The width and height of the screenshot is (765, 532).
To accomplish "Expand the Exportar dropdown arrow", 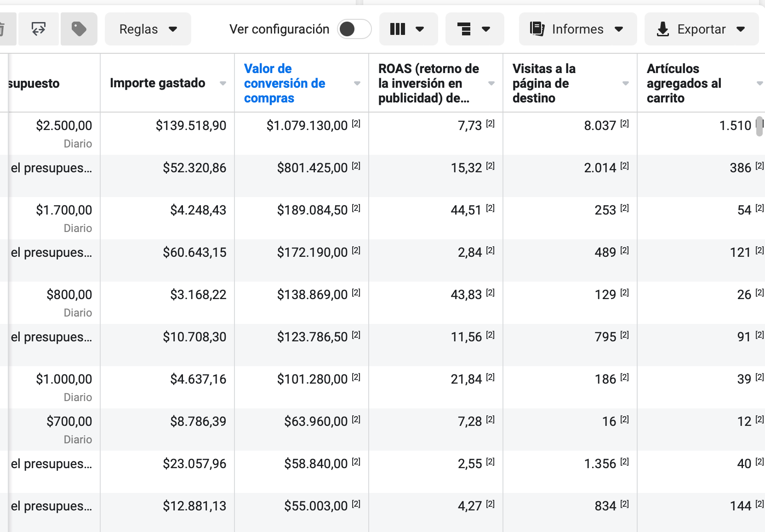I will coord(741,29).
